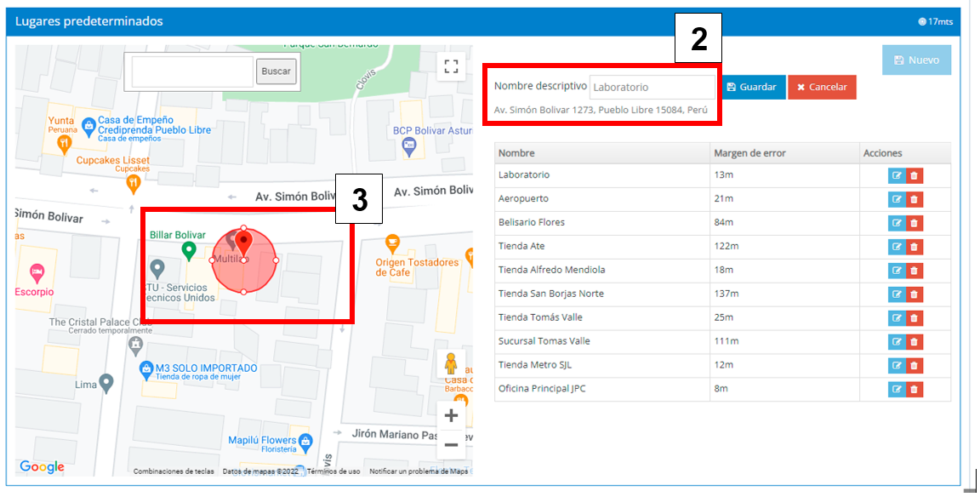Viewport: 980px width, 497px height.
Task: Click the red location pin marker
Action: pyautogui.click(x=243, y=243)
